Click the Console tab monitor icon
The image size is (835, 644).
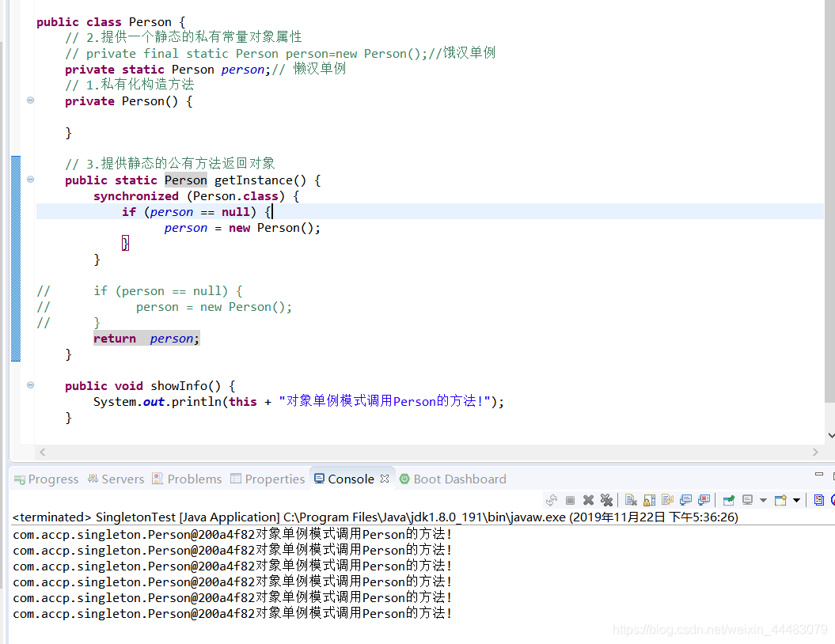coord(320,479)
